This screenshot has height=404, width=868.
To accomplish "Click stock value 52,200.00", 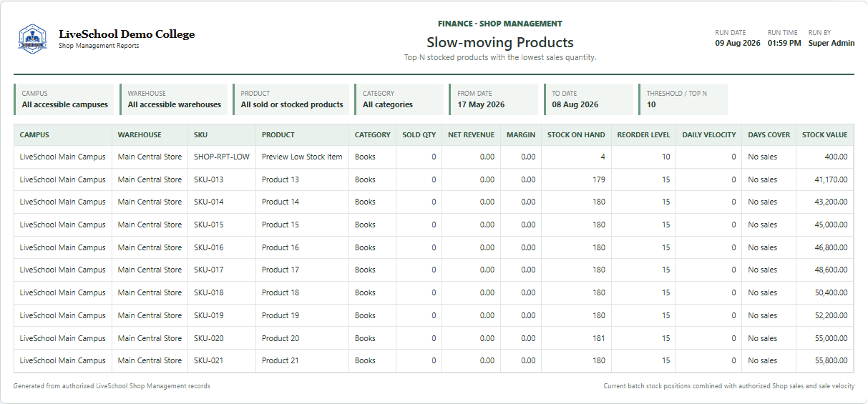I will click(x=830, y=315).
